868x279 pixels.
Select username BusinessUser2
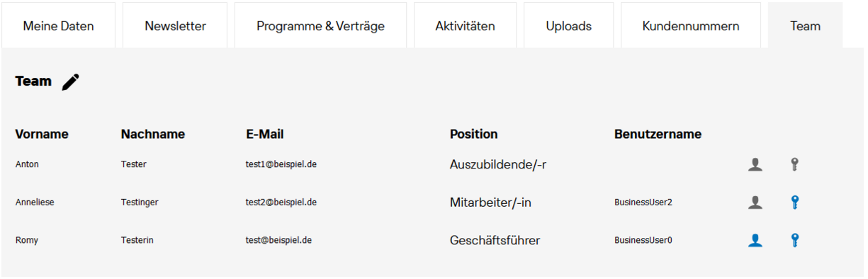pyautogui.click(x=643, y=203)
